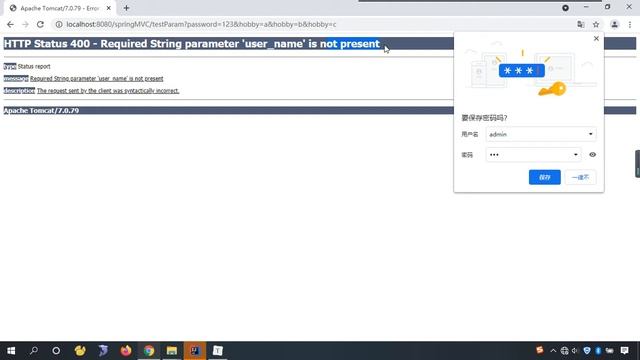This screenshot has height=360, width=640.
Task: Open Windows search from taskbar
Action: coord(34,351)
